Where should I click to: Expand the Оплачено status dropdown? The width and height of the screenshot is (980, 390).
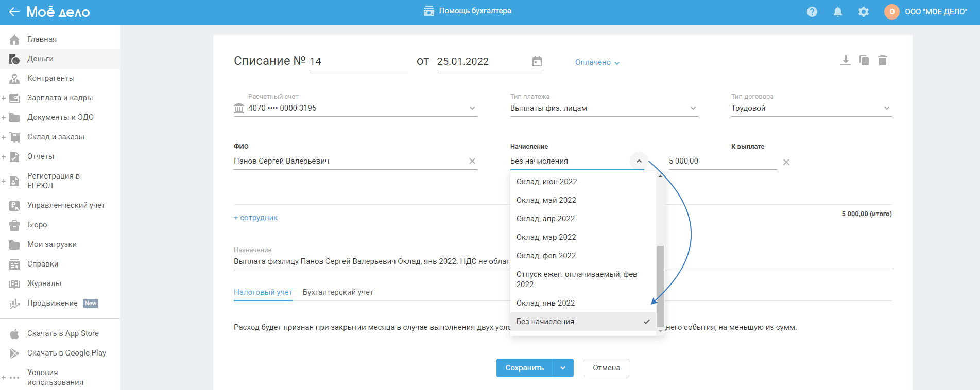tap(597, 62)
